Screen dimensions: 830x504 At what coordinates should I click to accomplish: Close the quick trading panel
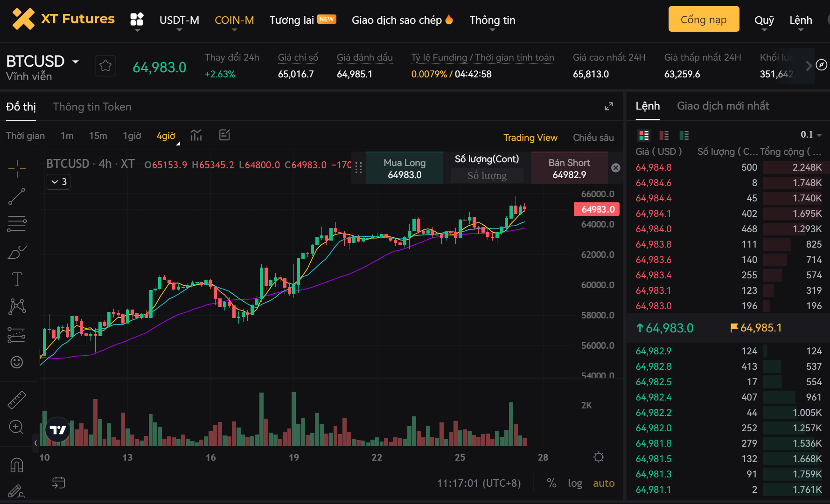616,168
